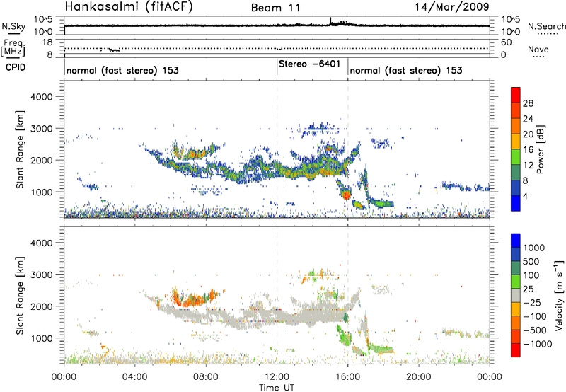
Task: Click the '4000' tick on the power panel axis
Action: pyautogui.click(x=41, y=97)
